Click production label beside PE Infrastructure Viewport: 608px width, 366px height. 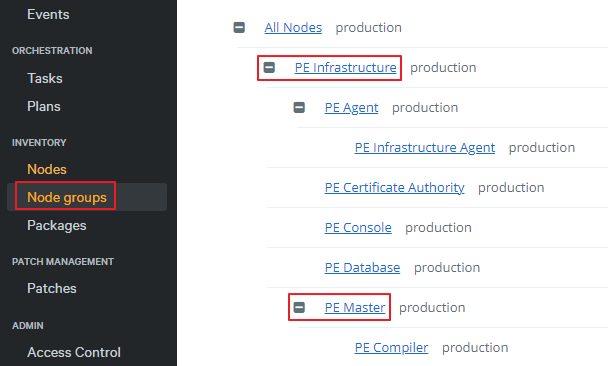[x=443, y=68]
